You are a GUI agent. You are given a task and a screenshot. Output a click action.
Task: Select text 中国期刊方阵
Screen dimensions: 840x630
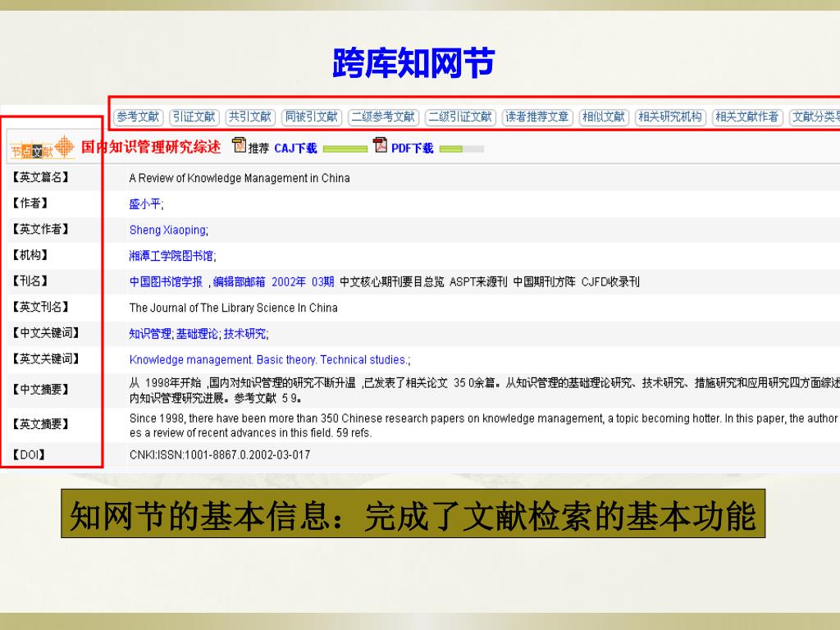pyautogui.click(x=545, y=282)
